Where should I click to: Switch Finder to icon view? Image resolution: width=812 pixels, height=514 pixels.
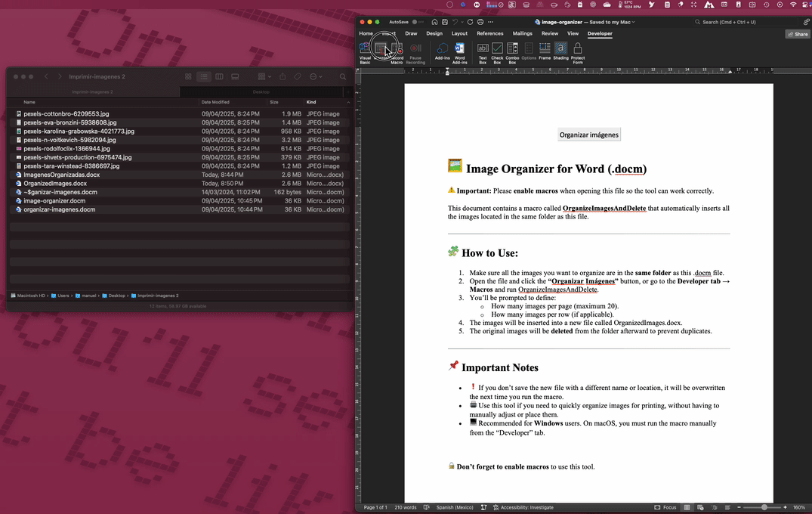pos(189,76)
